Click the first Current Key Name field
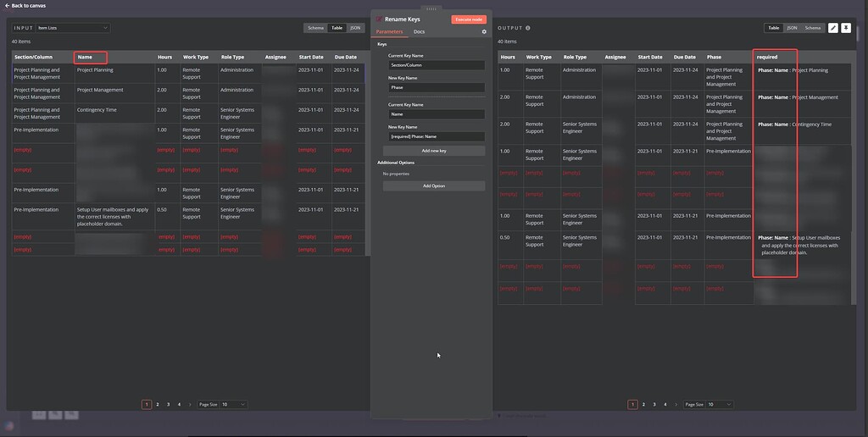This screenshot has height=437, width=868. [436, 64]
